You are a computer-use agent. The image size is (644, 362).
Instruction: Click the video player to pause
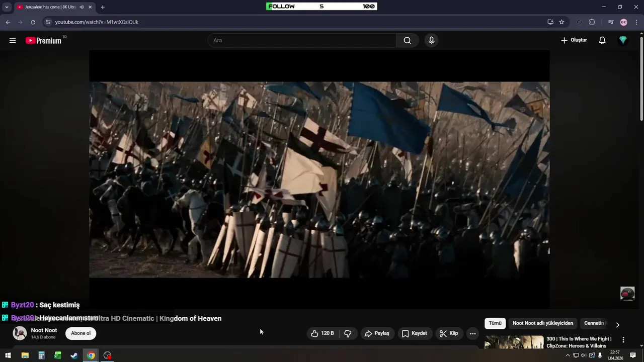[x=319, y=179]
